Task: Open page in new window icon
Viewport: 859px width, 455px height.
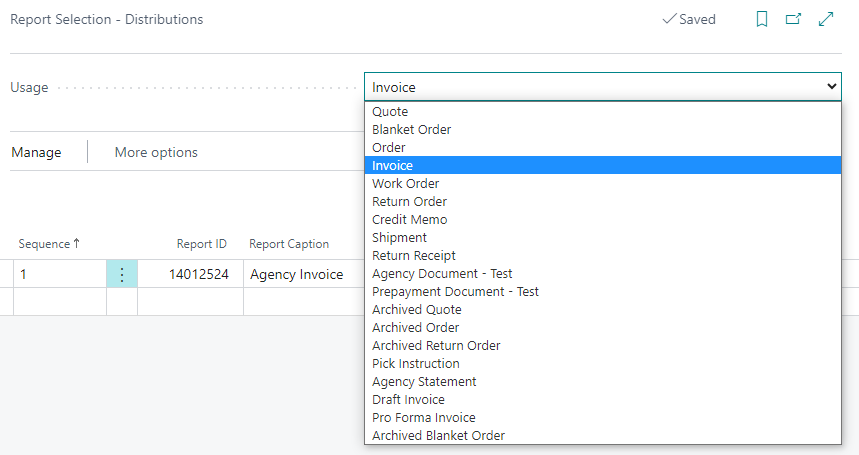Action: click(794, 19)
